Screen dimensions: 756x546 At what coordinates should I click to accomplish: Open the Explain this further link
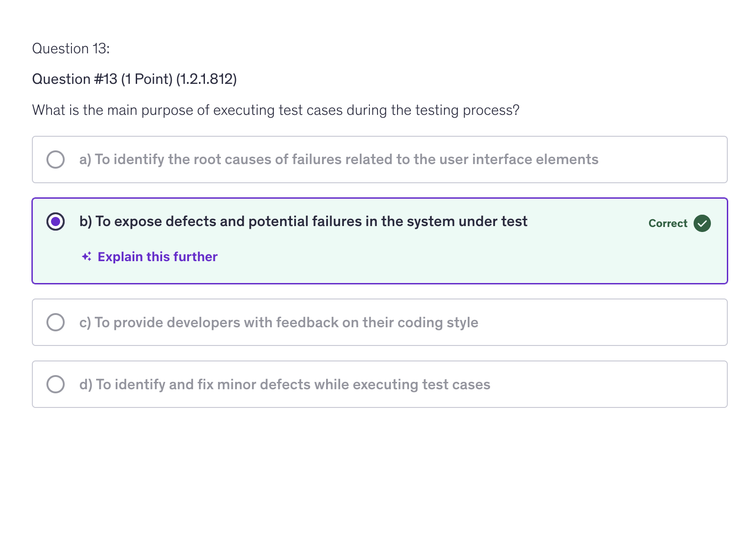tap(158, 257)
